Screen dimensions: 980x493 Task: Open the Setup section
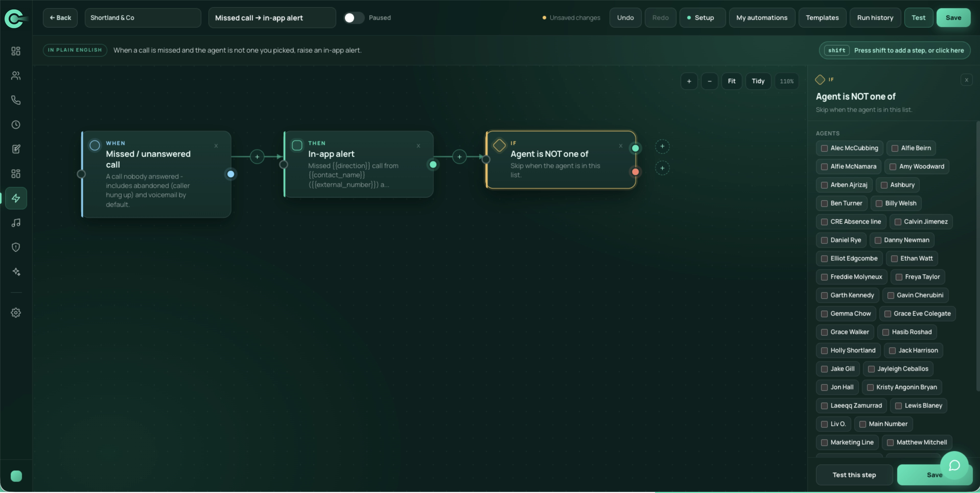pyautogui.click(x=702, y=18)
